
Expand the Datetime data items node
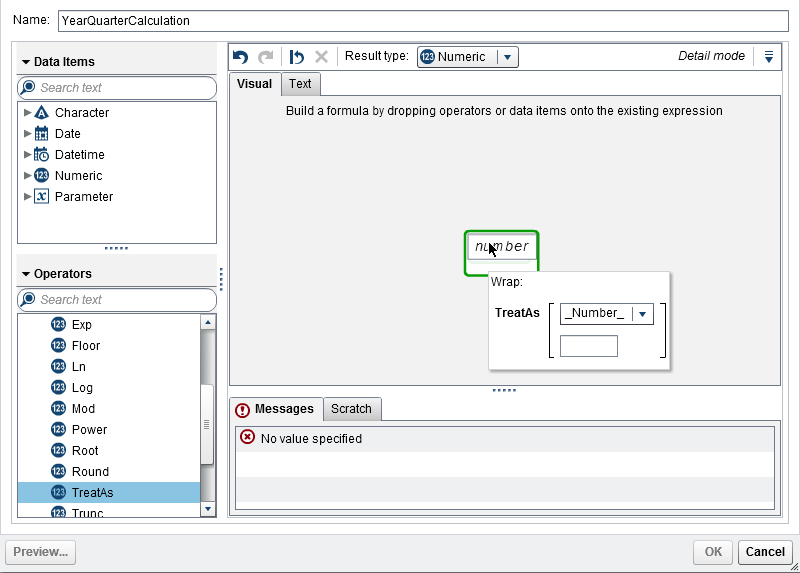coord(28,155)
